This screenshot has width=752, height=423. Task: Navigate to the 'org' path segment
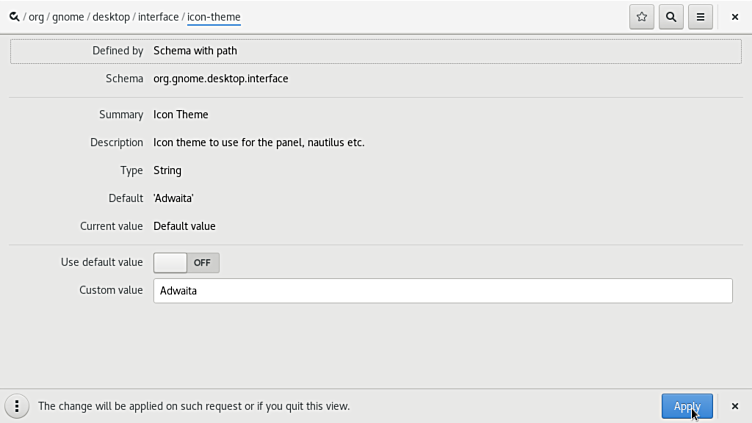point(36,17)
